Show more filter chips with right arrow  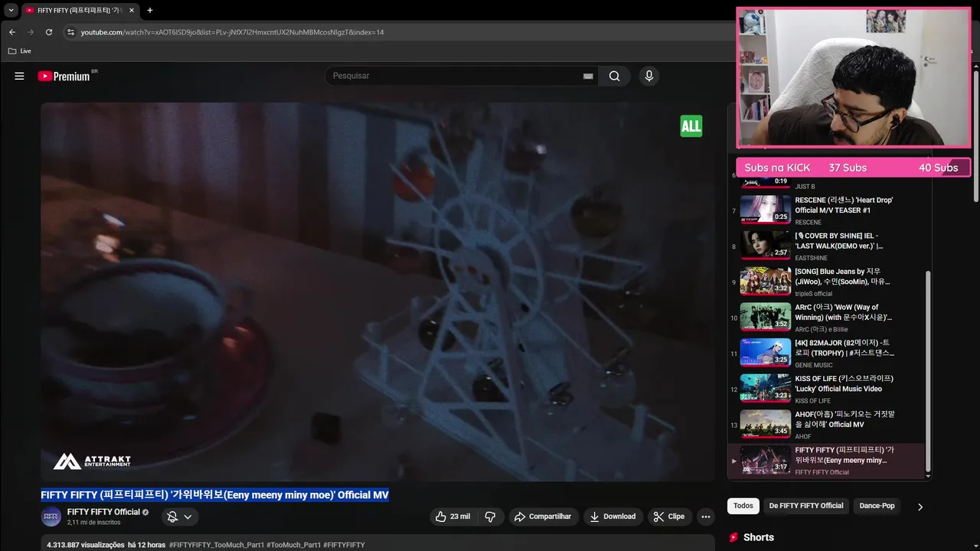click(x=920, y=507)
